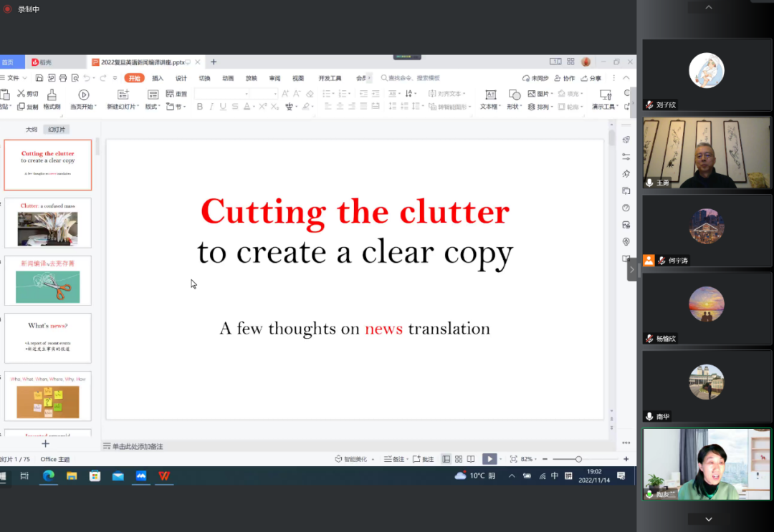The width and height of the screenshot is (774, 532).
Task: Click the zoom slider handle
Action: coord(578,459)
